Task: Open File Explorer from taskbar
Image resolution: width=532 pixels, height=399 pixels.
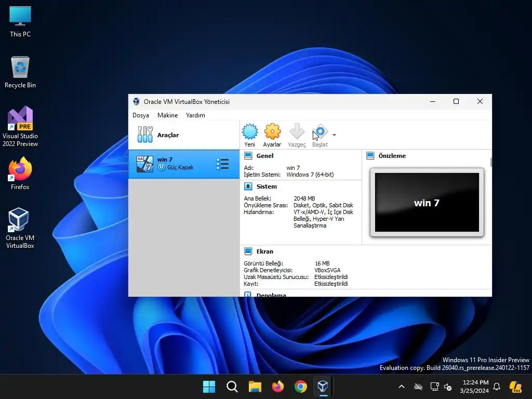Action: point(255,387)
